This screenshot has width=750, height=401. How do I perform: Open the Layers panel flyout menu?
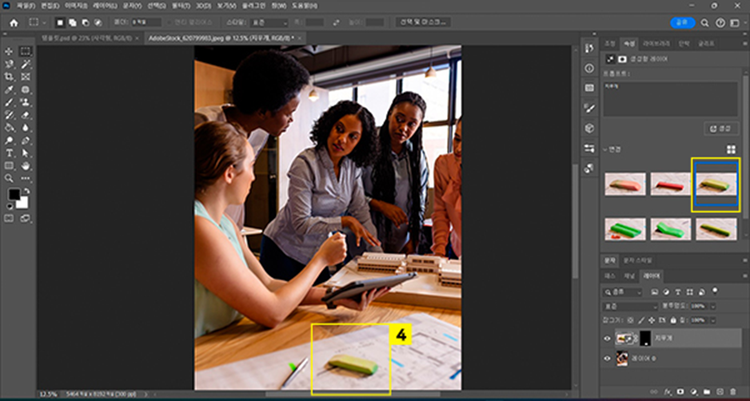click(x=745, y=276)
